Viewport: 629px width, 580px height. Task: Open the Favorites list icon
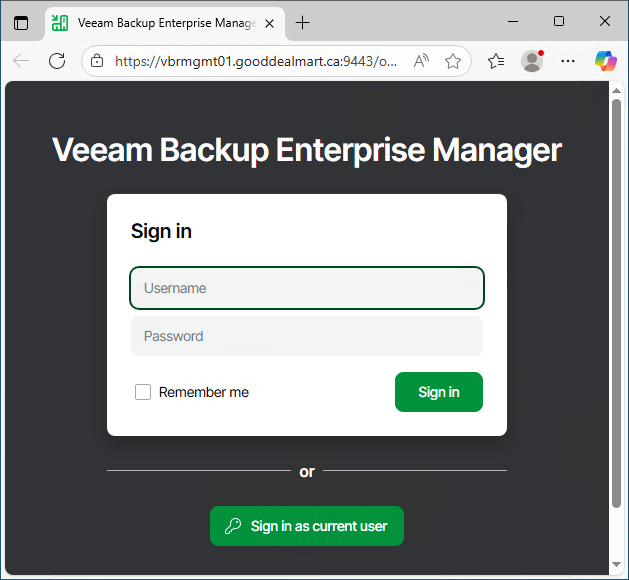(496, 61)
